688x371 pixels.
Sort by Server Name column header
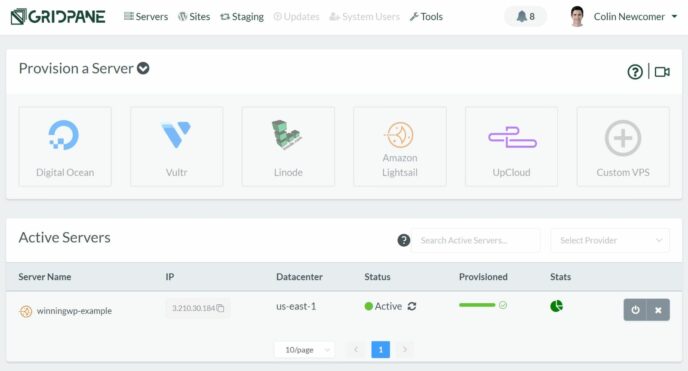point(45,277)
